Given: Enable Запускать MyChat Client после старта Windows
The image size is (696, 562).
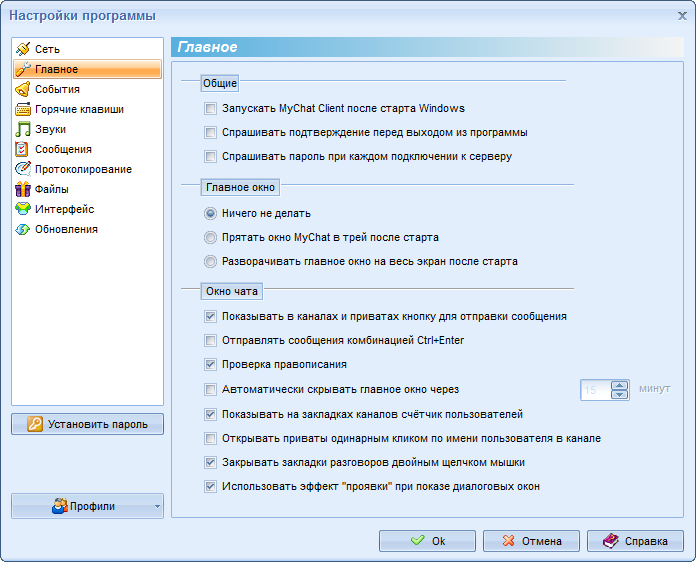Looking at the screenshot, I should point(210,108).
